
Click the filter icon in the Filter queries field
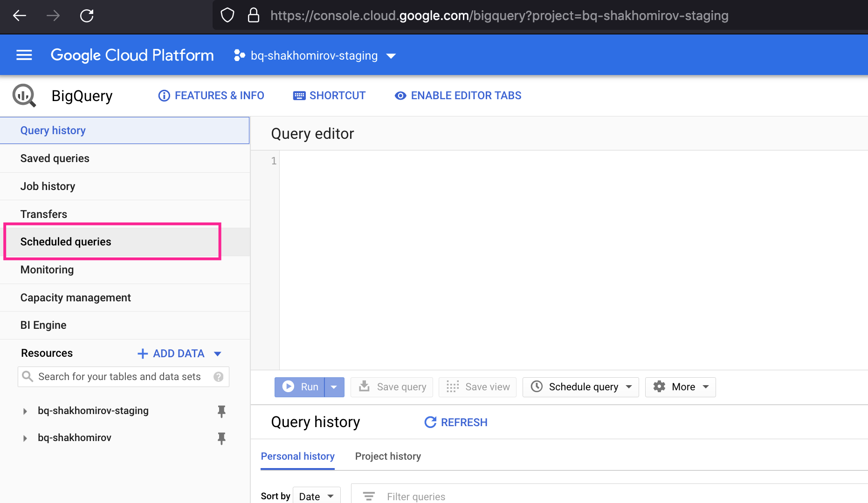point(369,496)
